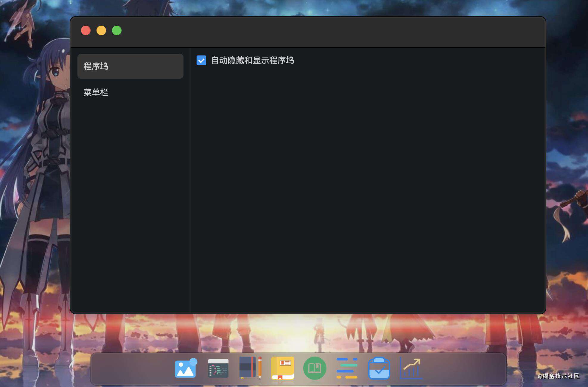Open the yellow book dock icon
The width and height of the screenshot is (588, 387).
[283, 368]
